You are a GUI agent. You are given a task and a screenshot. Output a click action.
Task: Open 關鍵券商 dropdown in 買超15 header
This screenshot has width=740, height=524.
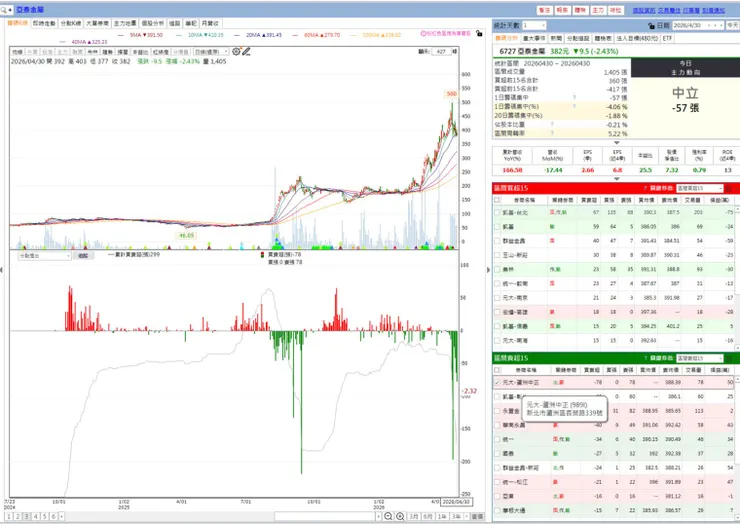(x=699, y=188)
